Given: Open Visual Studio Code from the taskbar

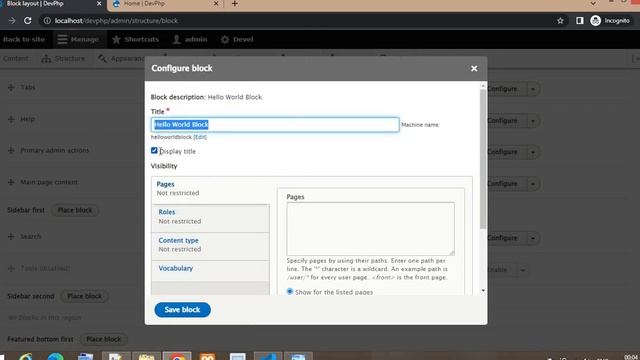Looking at the screenshot, I should (x=268, y=356).
